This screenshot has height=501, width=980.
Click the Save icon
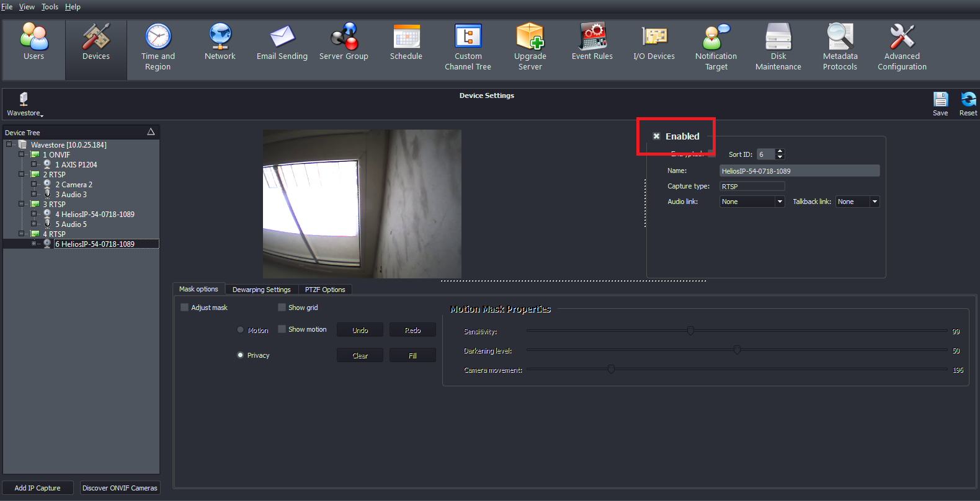coord(940,103)
